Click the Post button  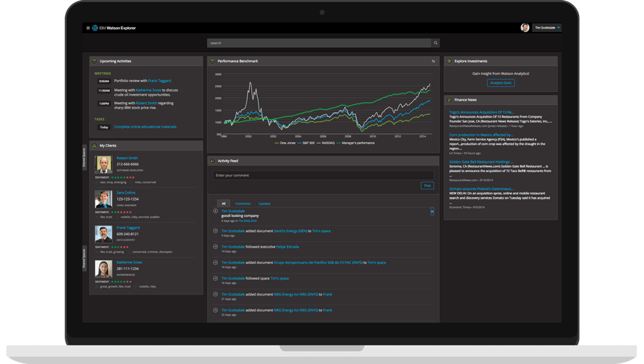pyautogui.click(x=428, y=186)
